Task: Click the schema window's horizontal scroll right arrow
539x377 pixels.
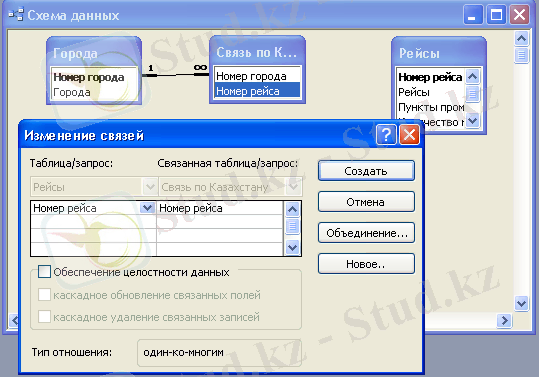Action: [x=504, y=320]
